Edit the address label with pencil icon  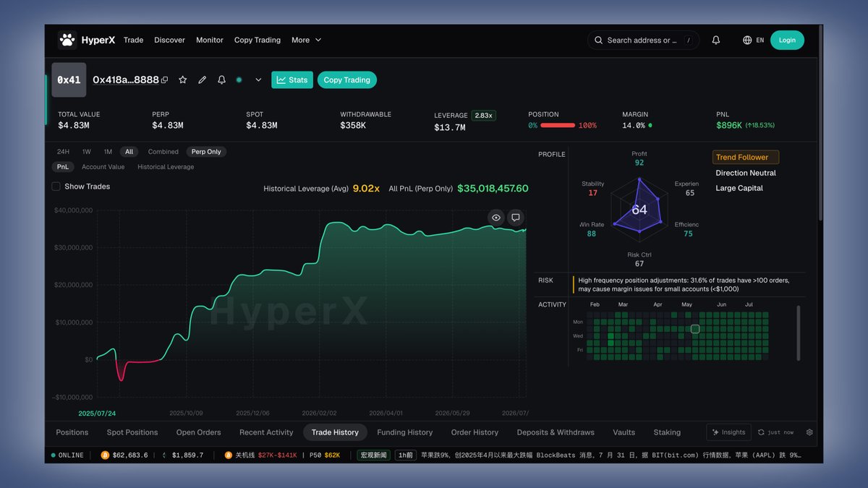[x=203, y=80]
